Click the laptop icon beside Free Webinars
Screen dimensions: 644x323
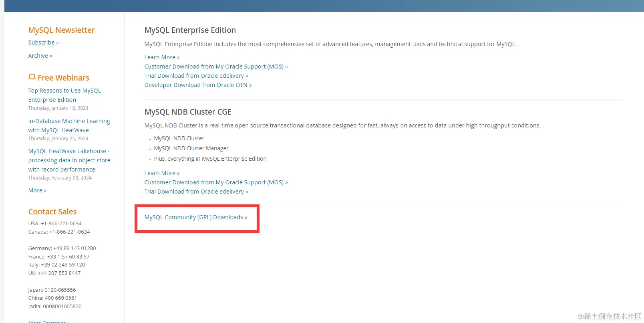32,77
